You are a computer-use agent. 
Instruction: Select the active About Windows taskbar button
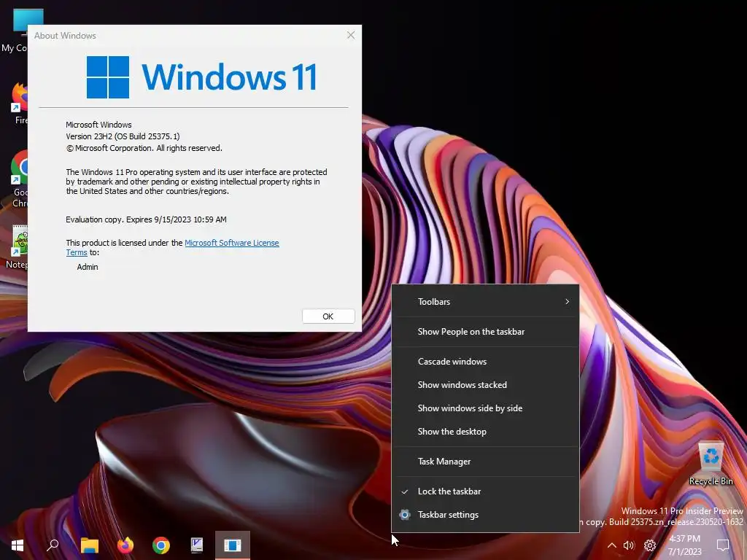(x=233, y=545)
